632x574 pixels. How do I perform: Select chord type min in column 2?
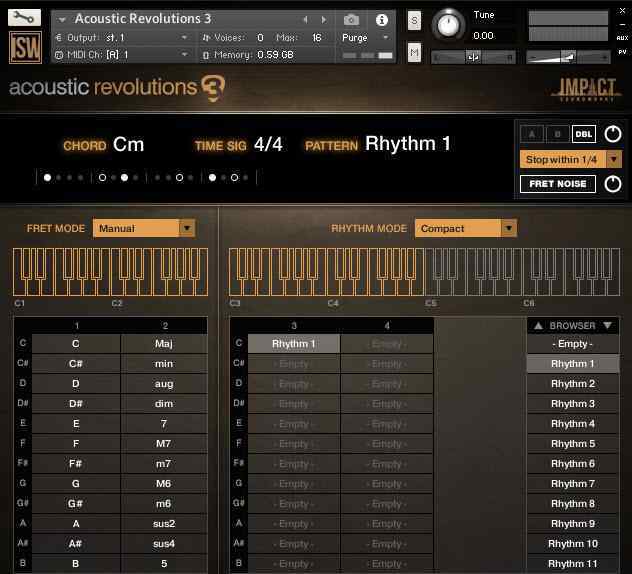(164, 364)
